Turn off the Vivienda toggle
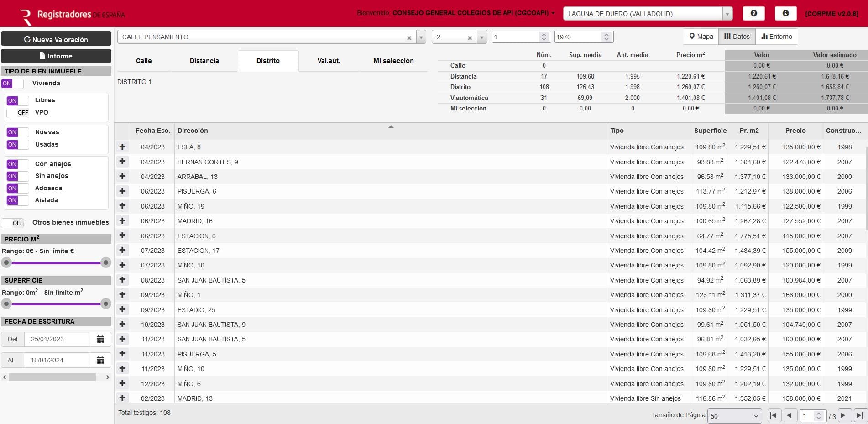The width and height of the screenshot is (868, 424). tap(12, 84)
